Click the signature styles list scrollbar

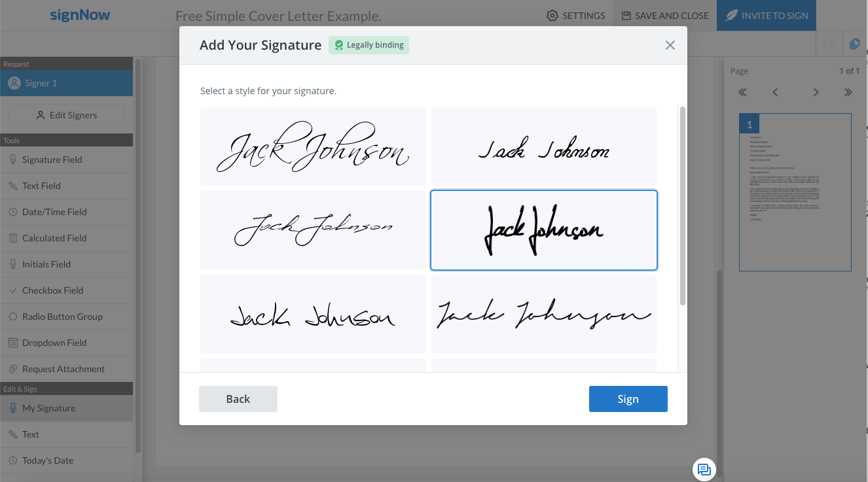(x=683, y=206)
